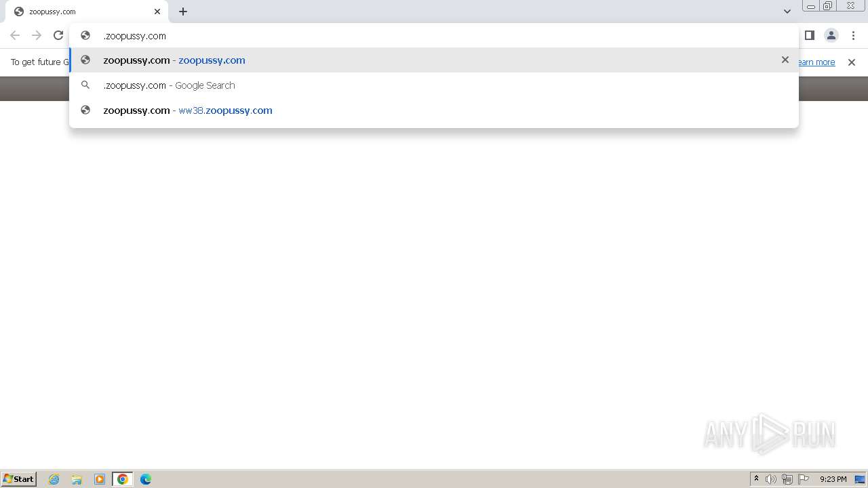This screenshot has width=868, height=488.
Task: Open the media player taskbar icon
Action: [100, 479]
